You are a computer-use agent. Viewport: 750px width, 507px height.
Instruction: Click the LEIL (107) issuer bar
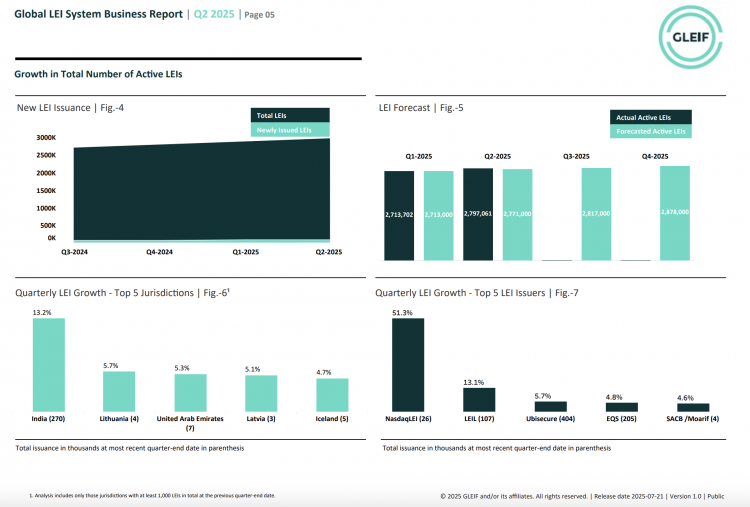(478, 400)
